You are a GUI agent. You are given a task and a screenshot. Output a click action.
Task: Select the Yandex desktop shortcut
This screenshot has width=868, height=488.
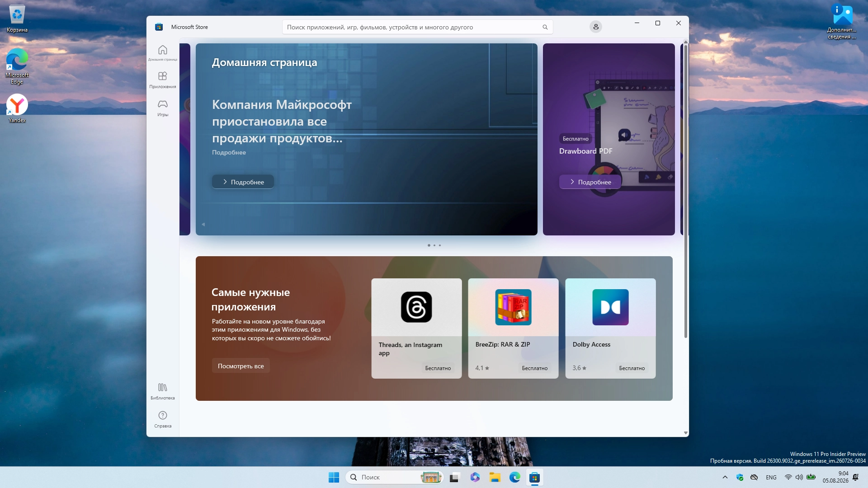tap(17, 108)
